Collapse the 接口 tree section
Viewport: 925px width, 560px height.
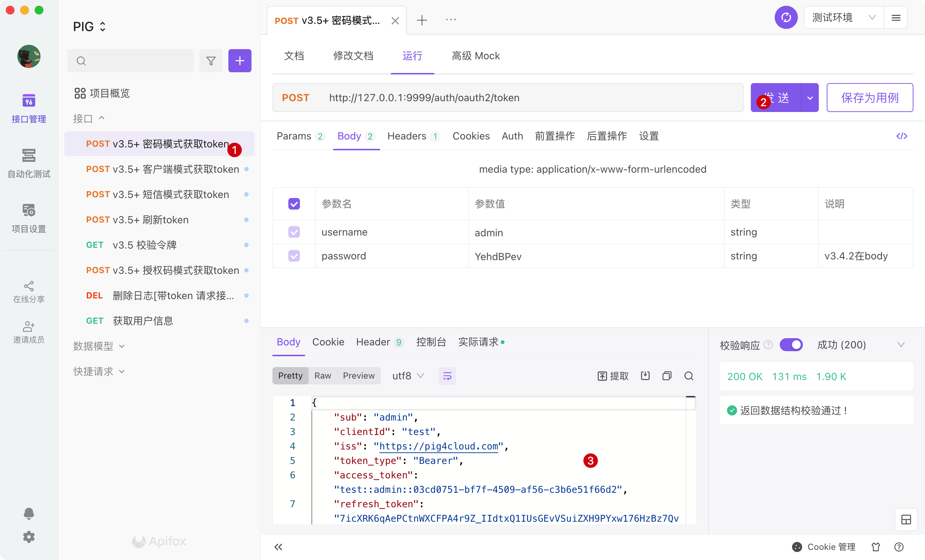tap(89, 119)
